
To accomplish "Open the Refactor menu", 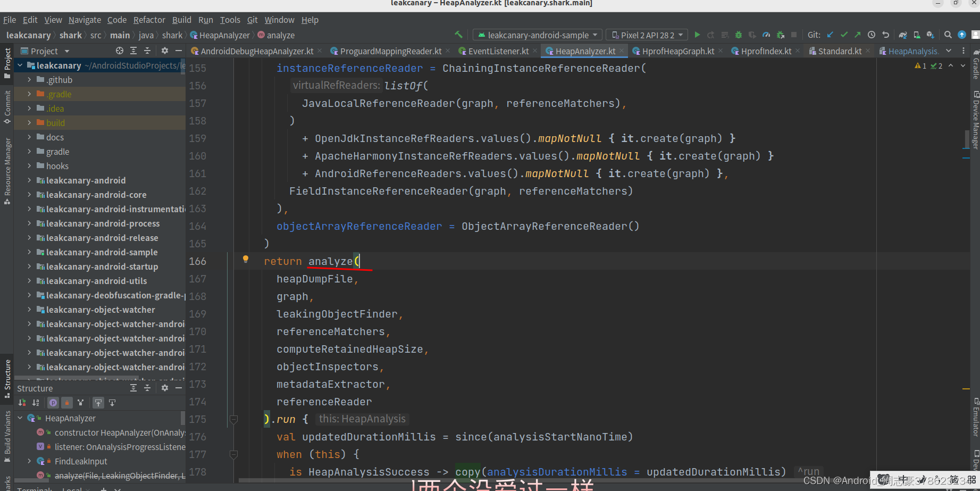I will tap(149, 20).
